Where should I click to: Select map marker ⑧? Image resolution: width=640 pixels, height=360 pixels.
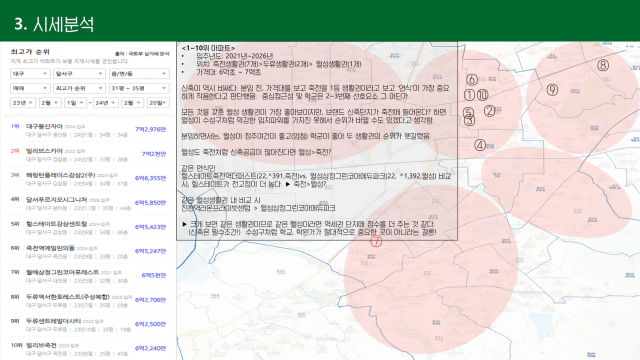click(x=603, y=65)
